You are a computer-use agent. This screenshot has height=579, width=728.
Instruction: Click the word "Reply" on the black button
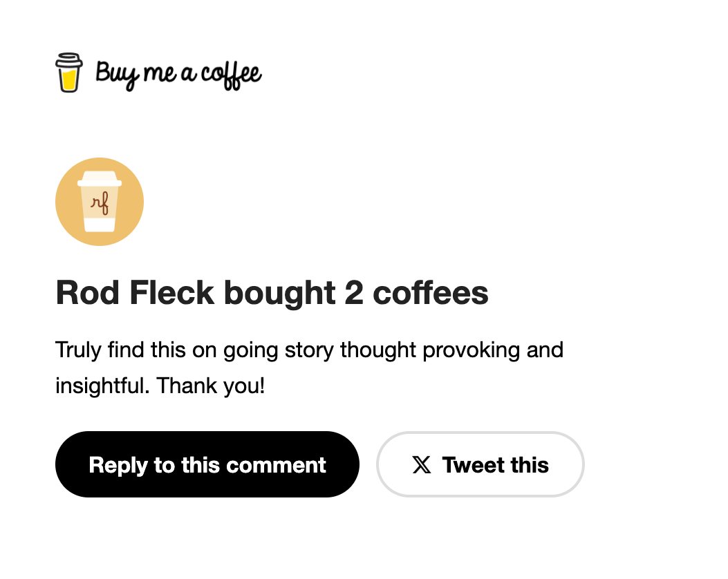(x=118, y=465)
